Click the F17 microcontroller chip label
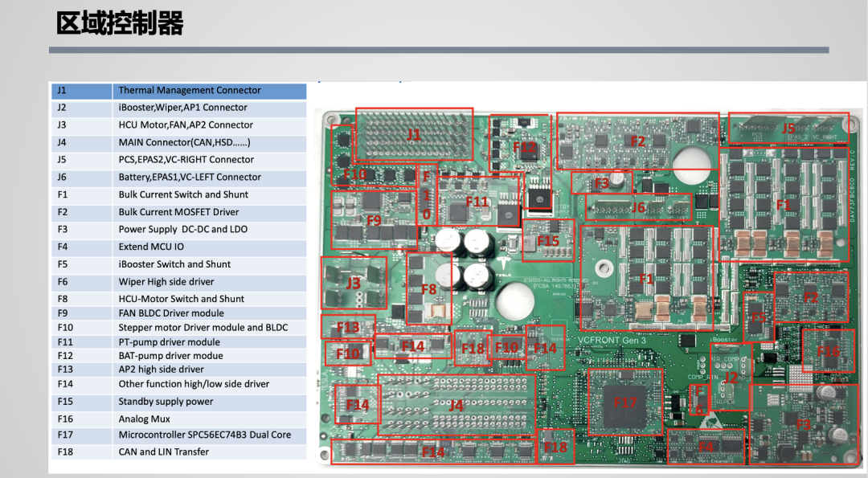This screenshot has height=478, width=868. 625,402
